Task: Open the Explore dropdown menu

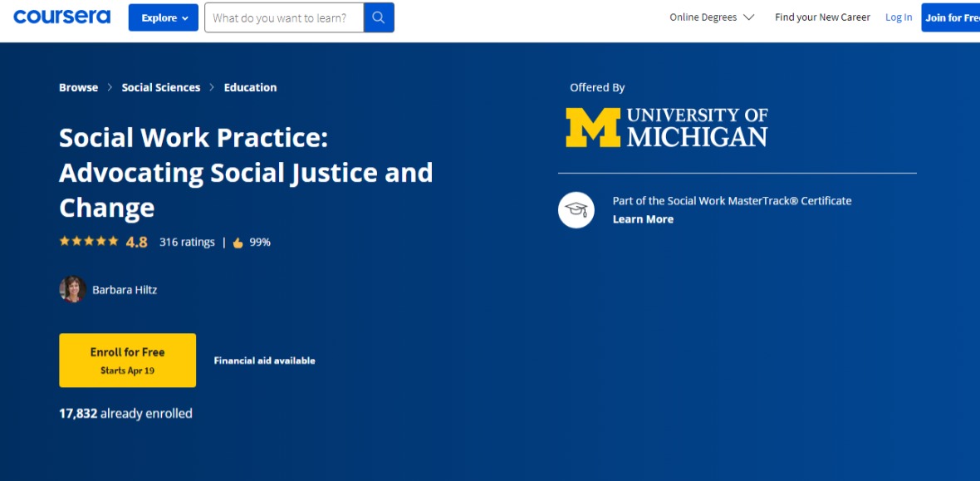Action: coord(163,17)
